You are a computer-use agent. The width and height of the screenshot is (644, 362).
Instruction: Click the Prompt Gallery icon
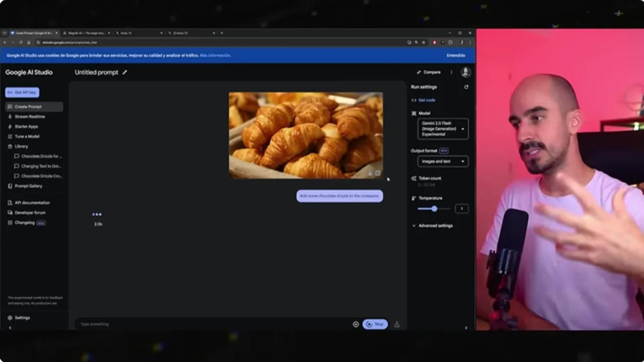[10, 186]
